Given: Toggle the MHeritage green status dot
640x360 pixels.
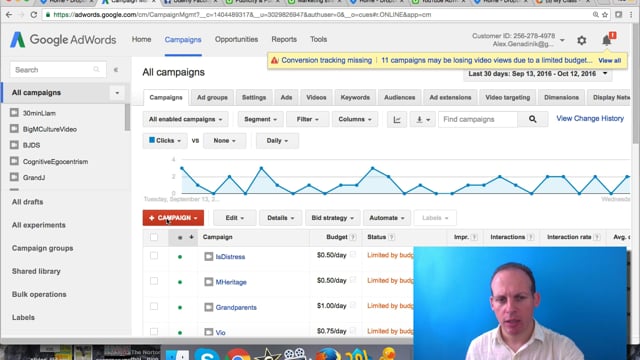Looking at the screenshot, I should click(x=180, y=282).
